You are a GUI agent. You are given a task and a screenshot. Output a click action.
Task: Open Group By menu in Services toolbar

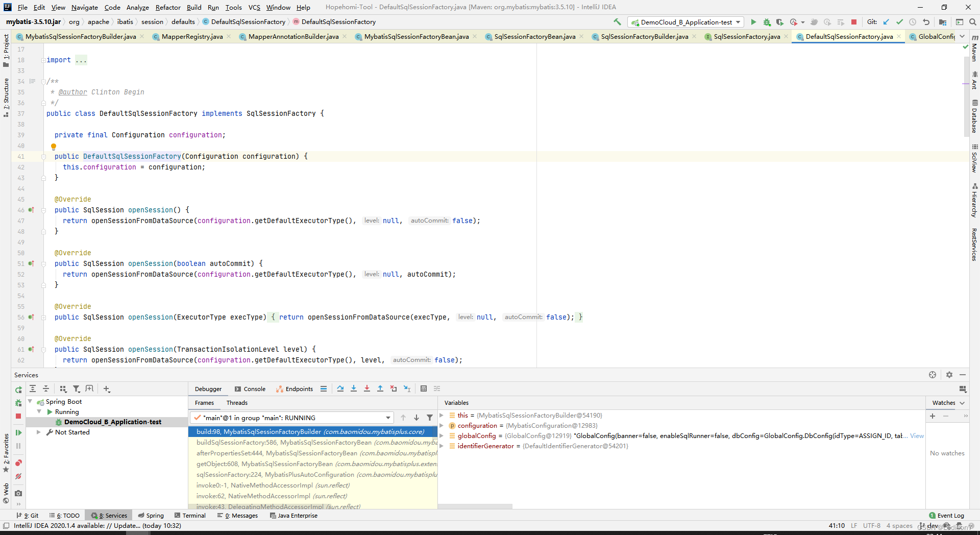(63, 389)
